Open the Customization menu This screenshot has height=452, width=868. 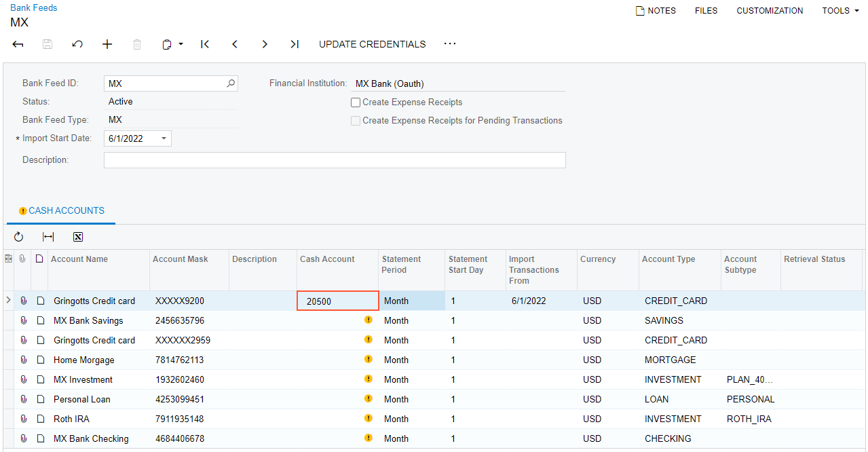coord(770,11)
